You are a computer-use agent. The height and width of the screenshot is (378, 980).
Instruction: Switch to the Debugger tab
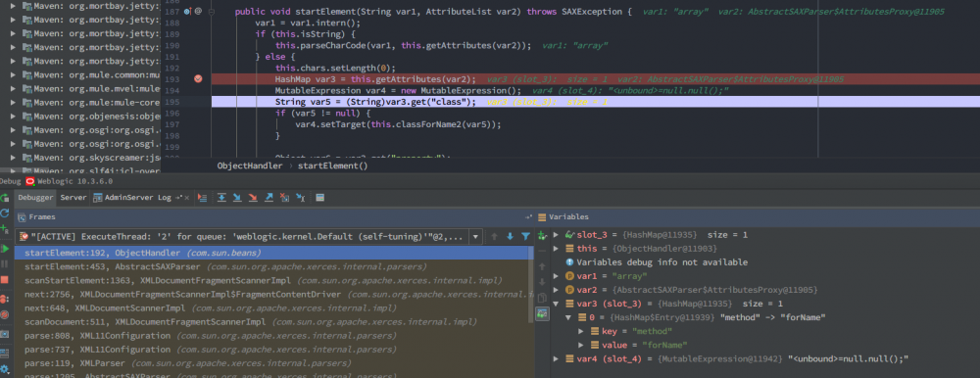(35, 198)
